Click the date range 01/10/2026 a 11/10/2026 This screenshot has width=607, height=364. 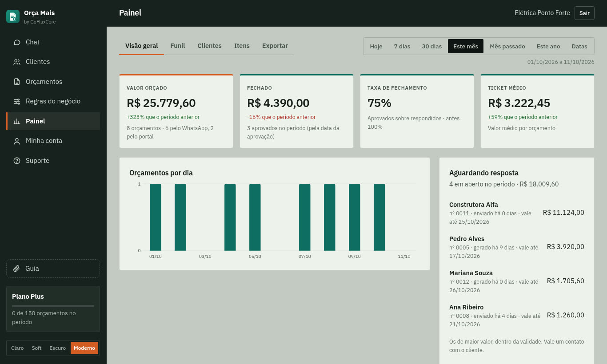(561, 62)
